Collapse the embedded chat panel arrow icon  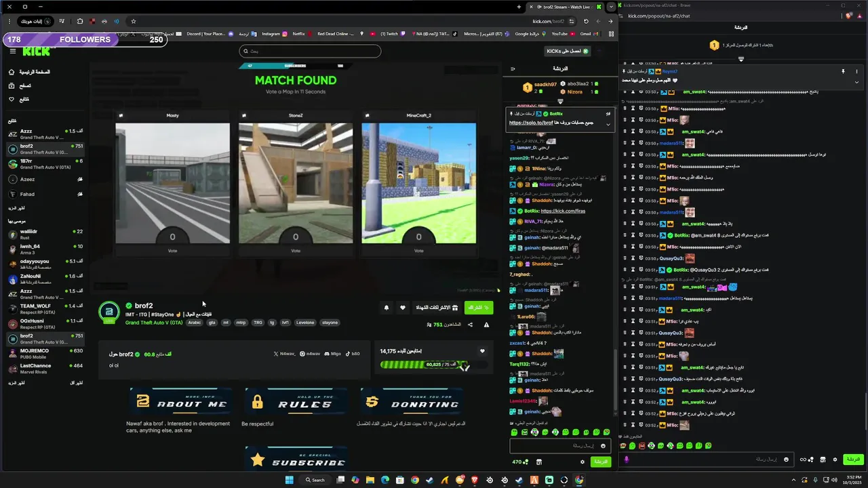[513, 68]
